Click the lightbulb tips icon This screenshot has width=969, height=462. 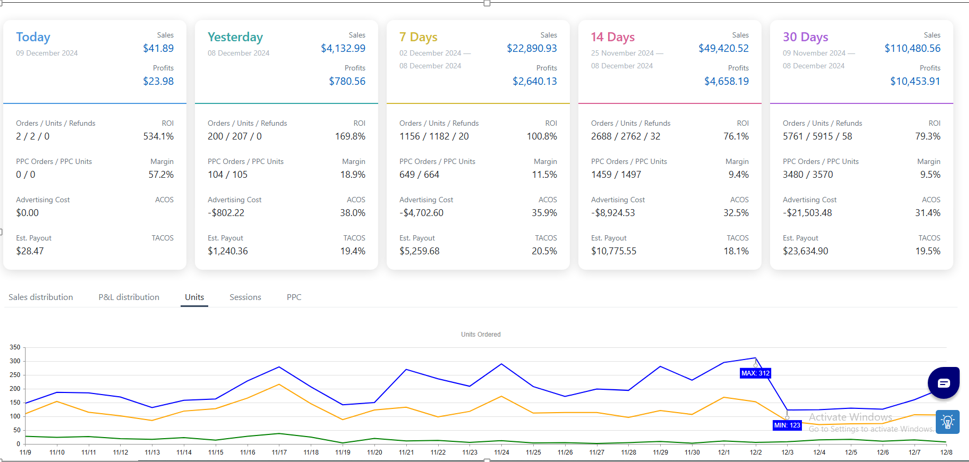[947, 422]
